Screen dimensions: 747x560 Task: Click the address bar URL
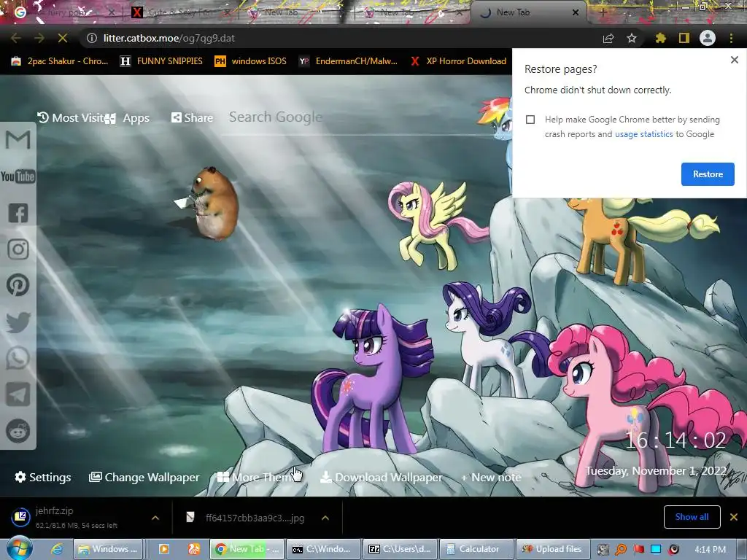[x=169, y=38]
